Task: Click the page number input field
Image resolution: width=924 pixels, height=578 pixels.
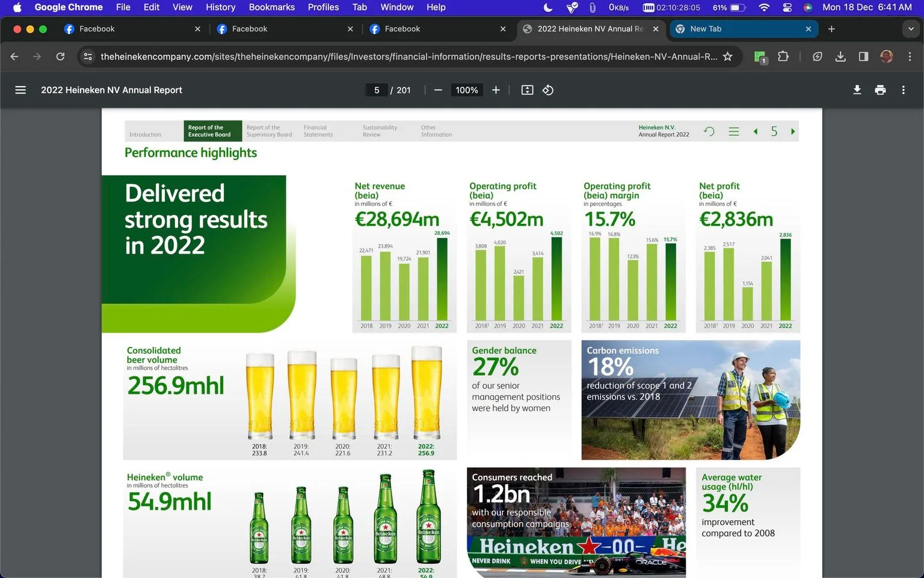Action: point(377,90)
